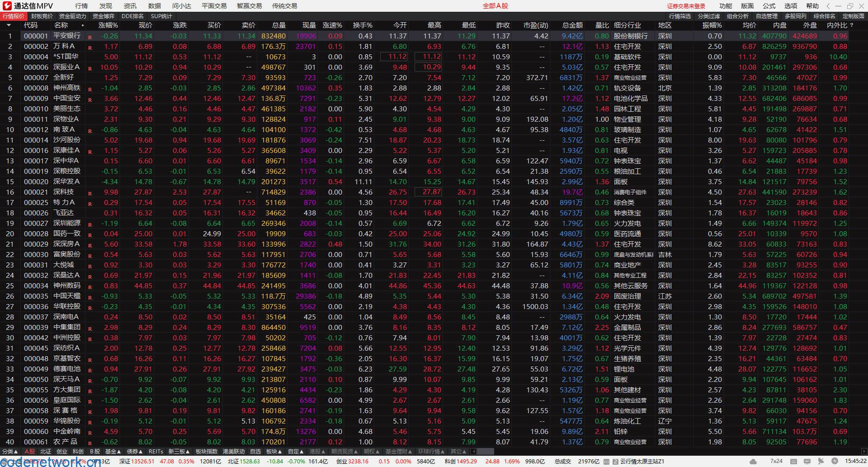Sort by the 涨幅% column header
The height and width of the screenshot is (467, 868).
click(108, 25)
